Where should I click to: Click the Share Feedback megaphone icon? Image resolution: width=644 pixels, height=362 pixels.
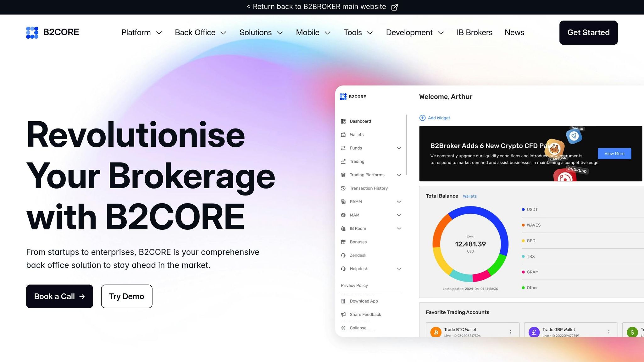click(343, 315)
